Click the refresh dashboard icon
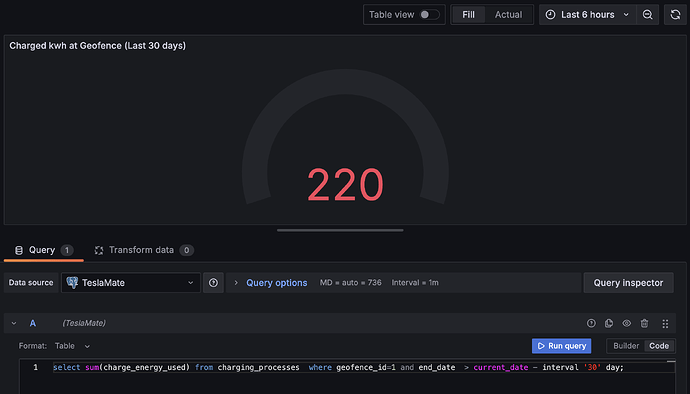This screenshot has height=394, width=690. coord(675,15)
